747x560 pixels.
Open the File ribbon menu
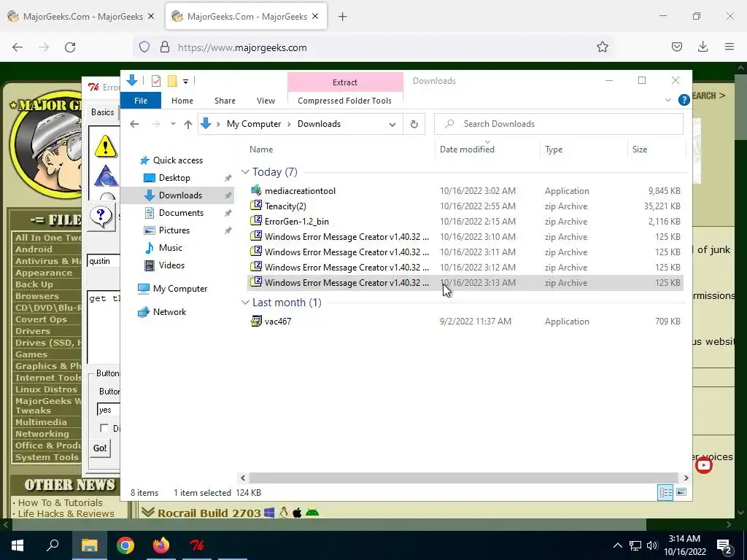141,101
